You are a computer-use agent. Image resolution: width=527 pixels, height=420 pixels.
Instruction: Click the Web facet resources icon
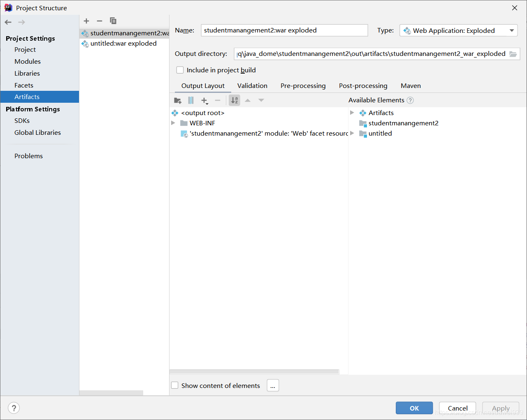coord(184,134)
